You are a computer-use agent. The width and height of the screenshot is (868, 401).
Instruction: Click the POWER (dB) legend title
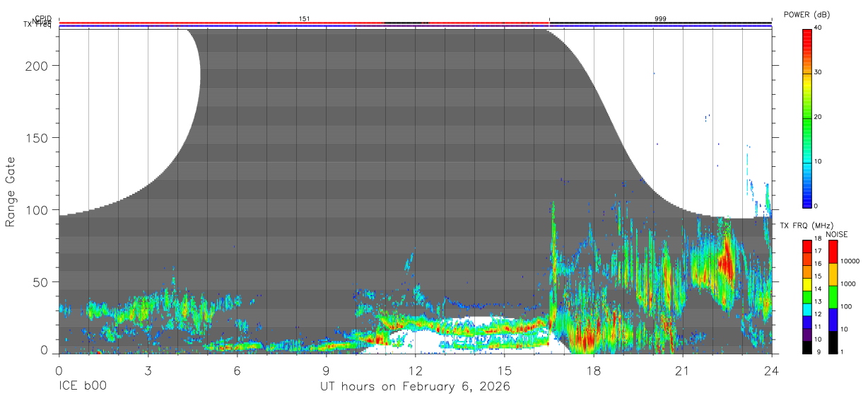807,15
